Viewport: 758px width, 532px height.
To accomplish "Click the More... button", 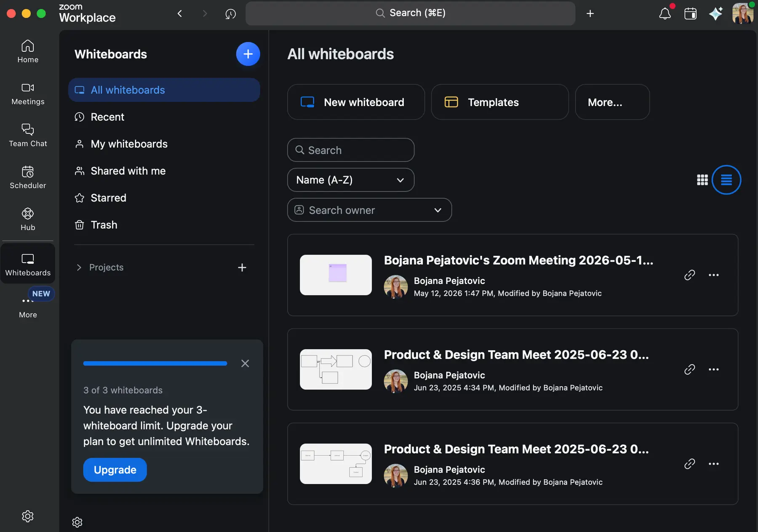I will click(x=612, y=102).
